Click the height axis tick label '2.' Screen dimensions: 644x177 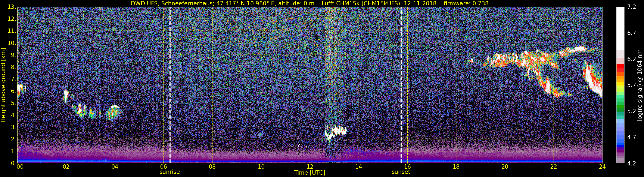tap(13, 139)
